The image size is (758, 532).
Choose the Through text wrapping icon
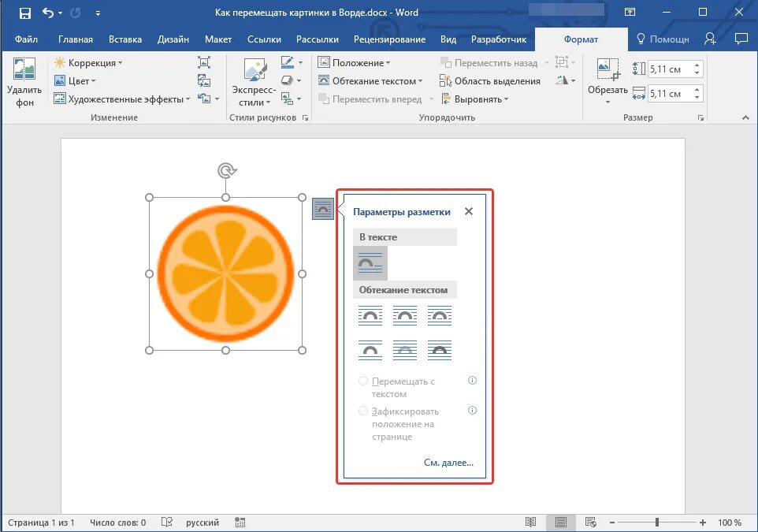[440, 315]
